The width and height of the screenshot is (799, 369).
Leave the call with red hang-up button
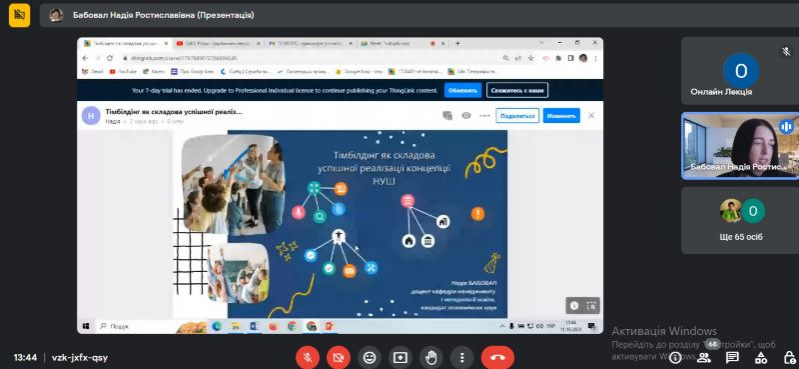[497, 357]
